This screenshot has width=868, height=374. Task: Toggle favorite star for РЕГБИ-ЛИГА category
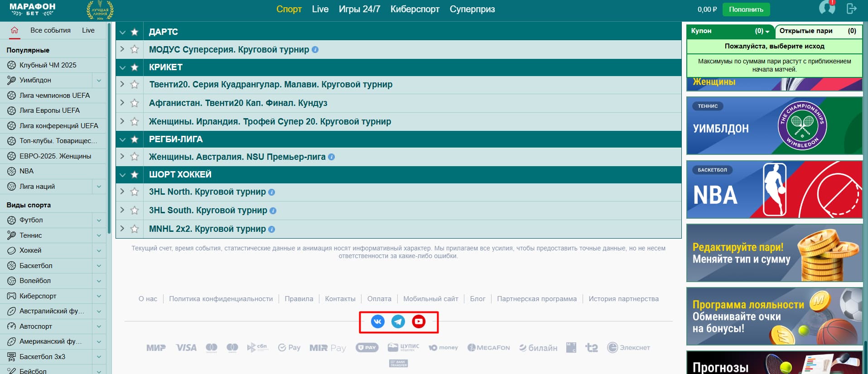click(135, 139)
